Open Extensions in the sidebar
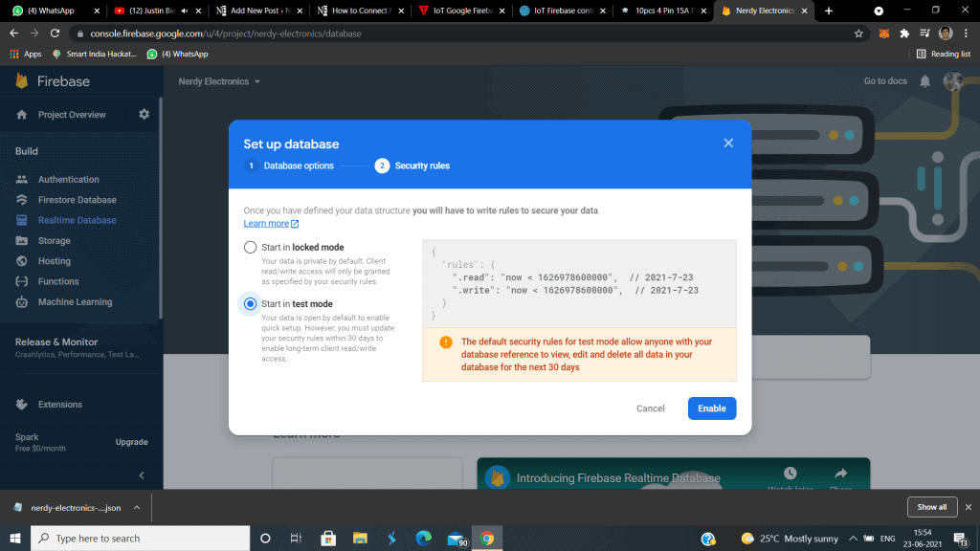The image size is (980, 551). 60,405
